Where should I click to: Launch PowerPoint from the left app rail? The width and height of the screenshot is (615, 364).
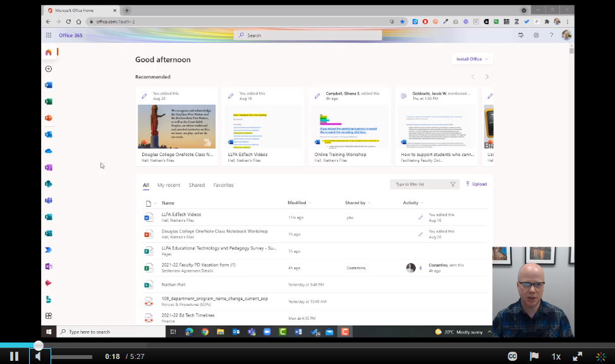(49, 118)
